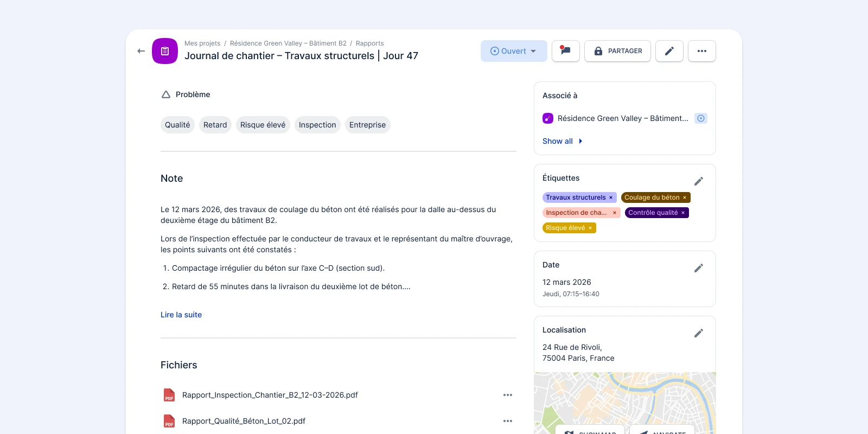Click the Résidence Green Valley project icon

point(548,118)
